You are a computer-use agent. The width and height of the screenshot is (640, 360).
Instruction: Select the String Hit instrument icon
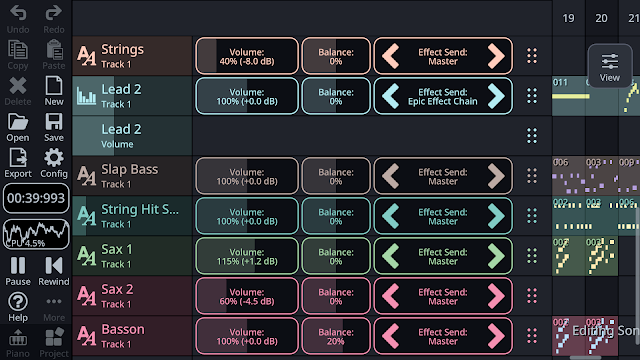(87, 216)
